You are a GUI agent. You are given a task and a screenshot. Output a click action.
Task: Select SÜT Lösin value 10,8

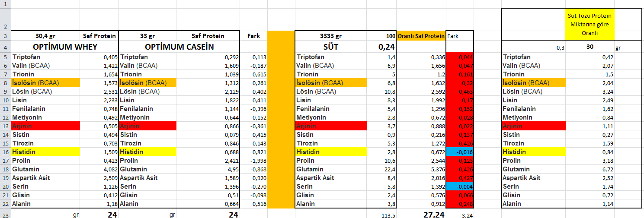pos(381,92)
